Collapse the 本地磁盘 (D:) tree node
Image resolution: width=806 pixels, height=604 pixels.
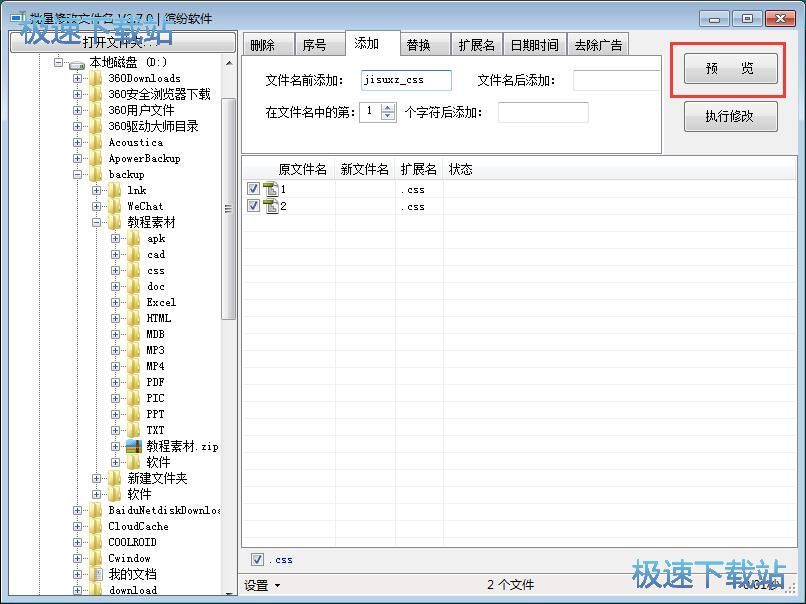(x=58, y=63)
